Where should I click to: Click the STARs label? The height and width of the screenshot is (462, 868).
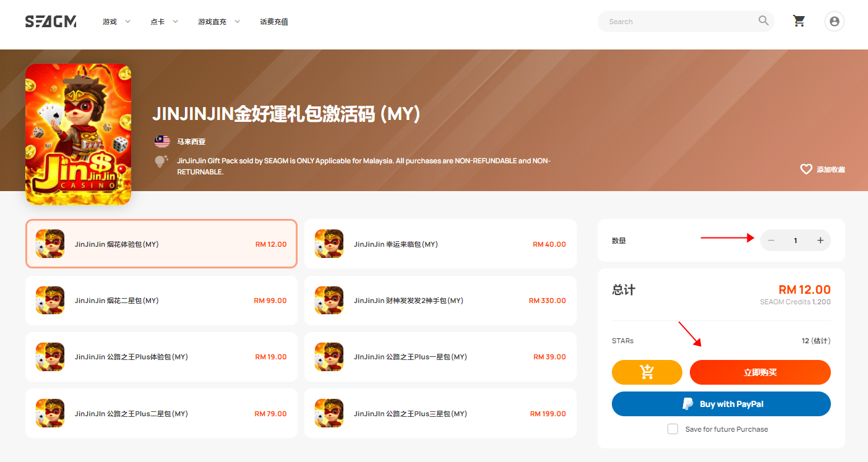click(622, 341)
